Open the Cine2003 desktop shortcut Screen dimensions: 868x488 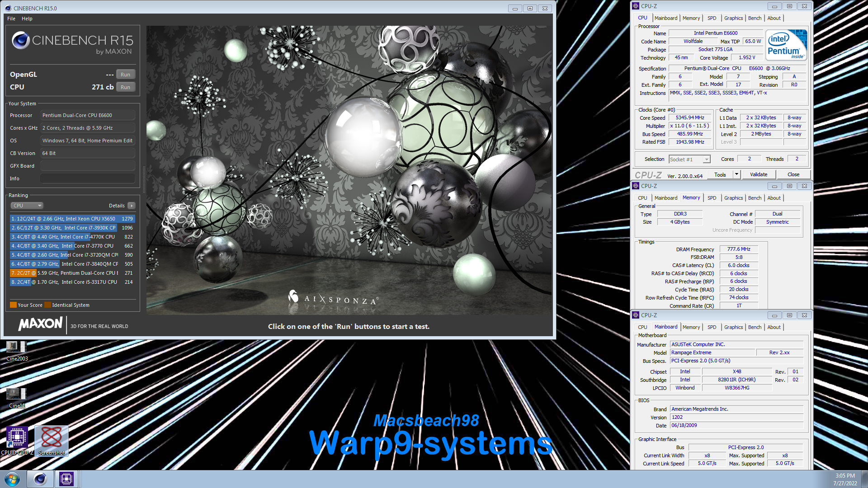pyautogui.click(x=17, y=351)
